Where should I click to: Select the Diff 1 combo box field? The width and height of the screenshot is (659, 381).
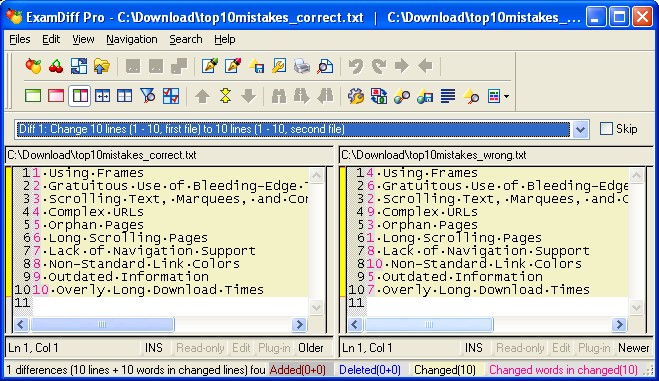click(293, 129)
